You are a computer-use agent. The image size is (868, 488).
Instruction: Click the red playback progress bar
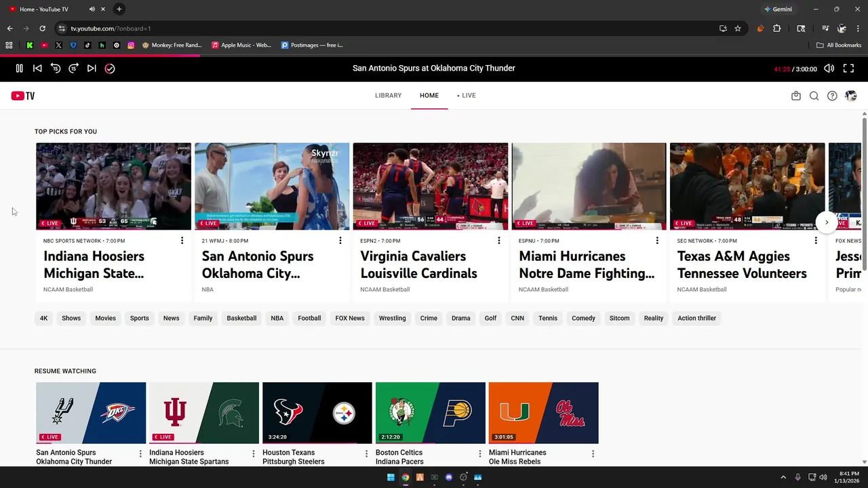point(100,56)
